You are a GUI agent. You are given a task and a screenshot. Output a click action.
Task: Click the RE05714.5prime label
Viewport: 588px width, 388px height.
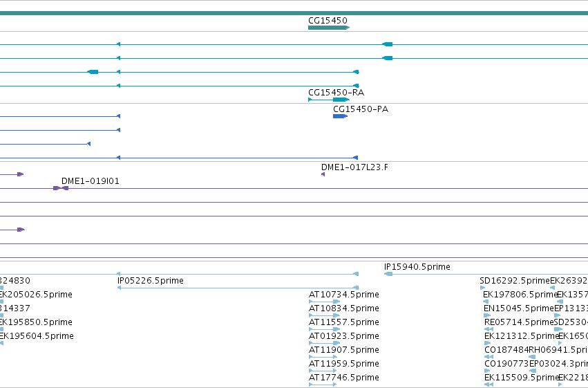coord(519,322)
